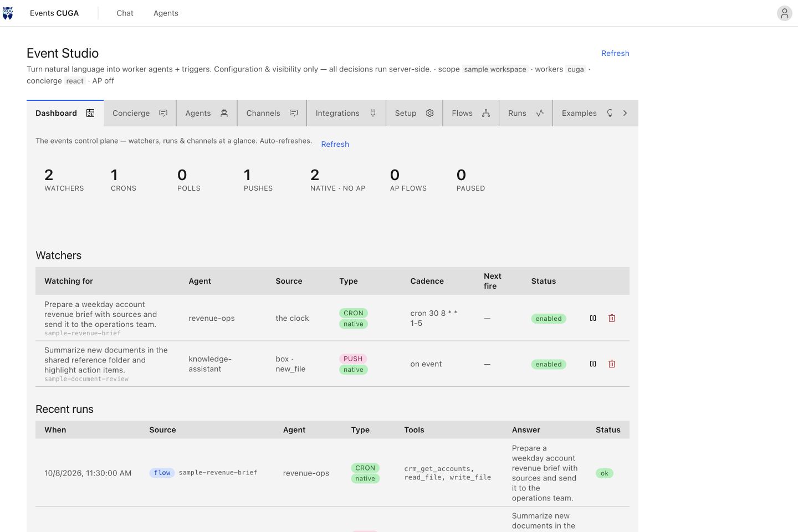798x532 pixels.
Task: Open the Runs tab
Action: [x=526, y=113]
